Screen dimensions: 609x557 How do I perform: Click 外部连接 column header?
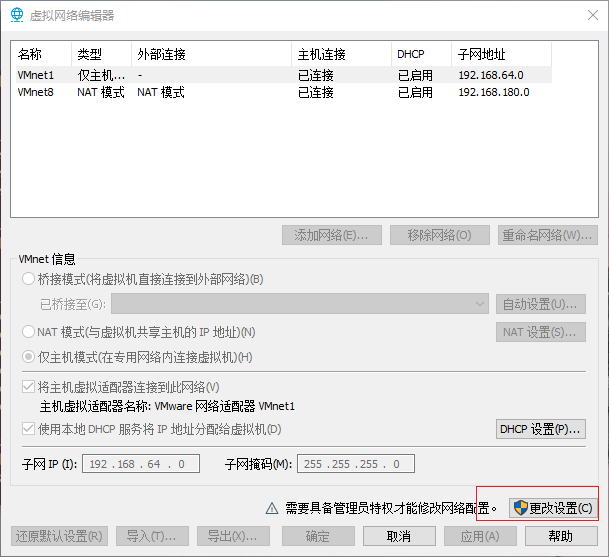[x=212, y=54]
